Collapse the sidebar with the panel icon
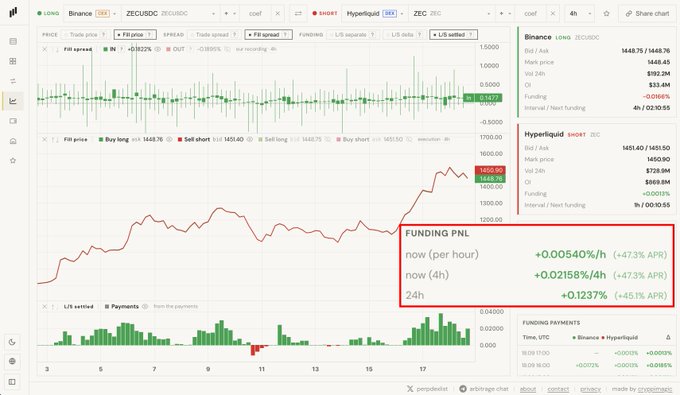Image resolution: width=680 pixels, height=395 pixels. coord(12,382)
